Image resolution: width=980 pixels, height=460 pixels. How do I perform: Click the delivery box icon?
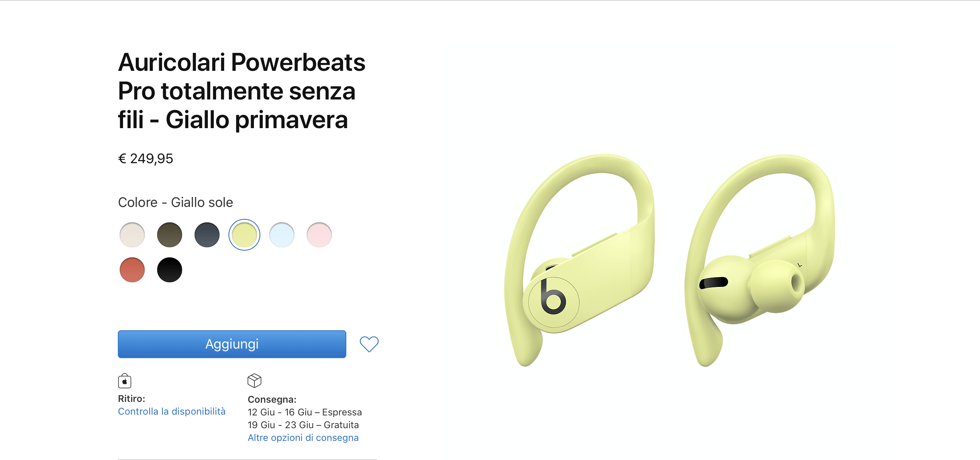click(x=254, y=380)
